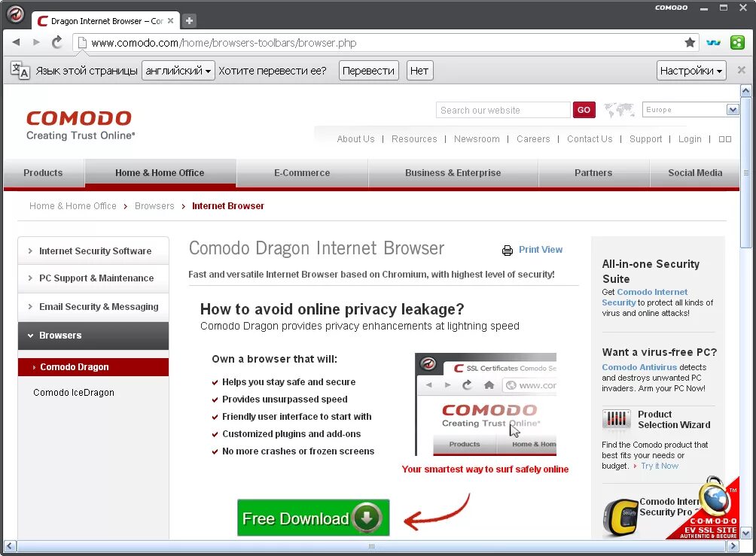
Task: Dismiss the translation bar with the X
Action: pos(742,70)
